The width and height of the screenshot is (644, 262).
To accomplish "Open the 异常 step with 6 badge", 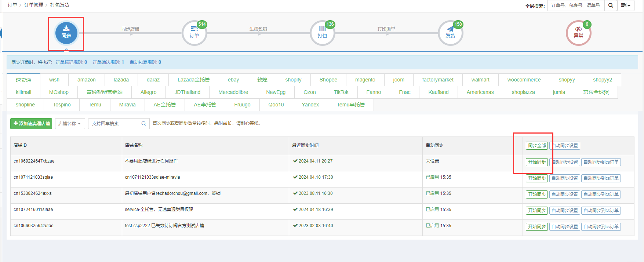I will click(x=578, y=33).
